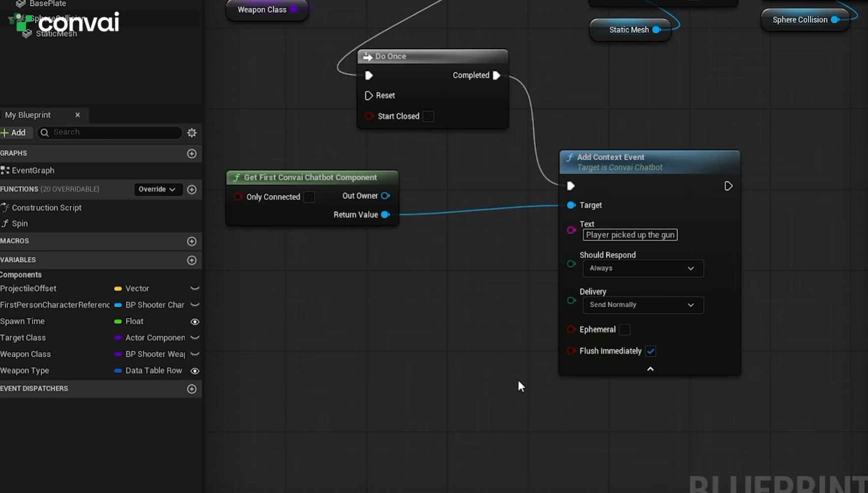
Task: Select the Do Once node title bar
Action: point(433,57)
